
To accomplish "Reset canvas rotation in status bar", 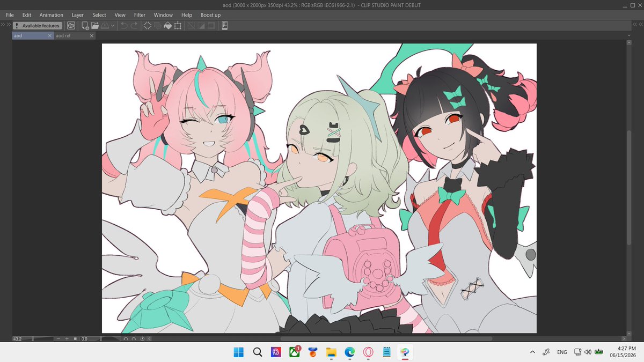I will (x=142, y=339).
